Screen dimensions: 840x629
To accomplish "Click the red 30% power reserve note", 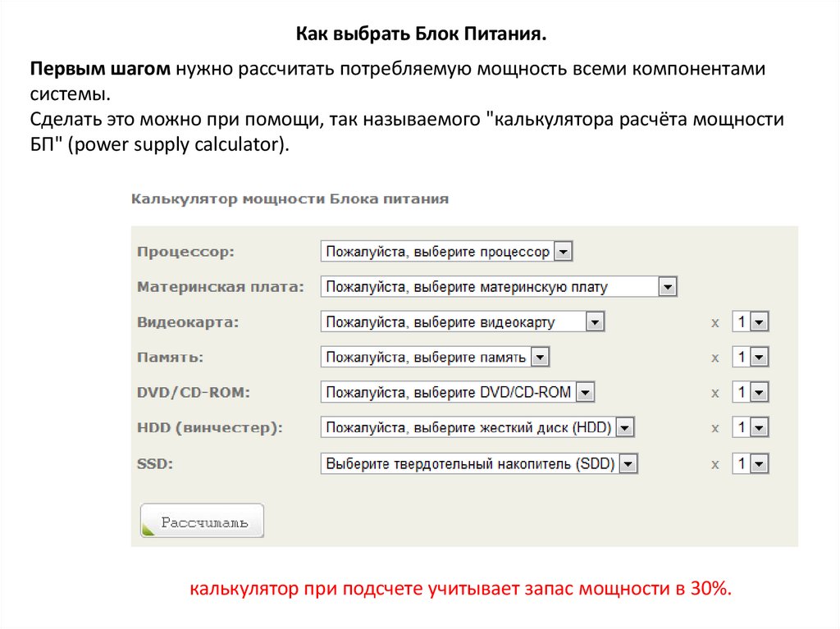I will pyautogui.click(x=459, y=589).
